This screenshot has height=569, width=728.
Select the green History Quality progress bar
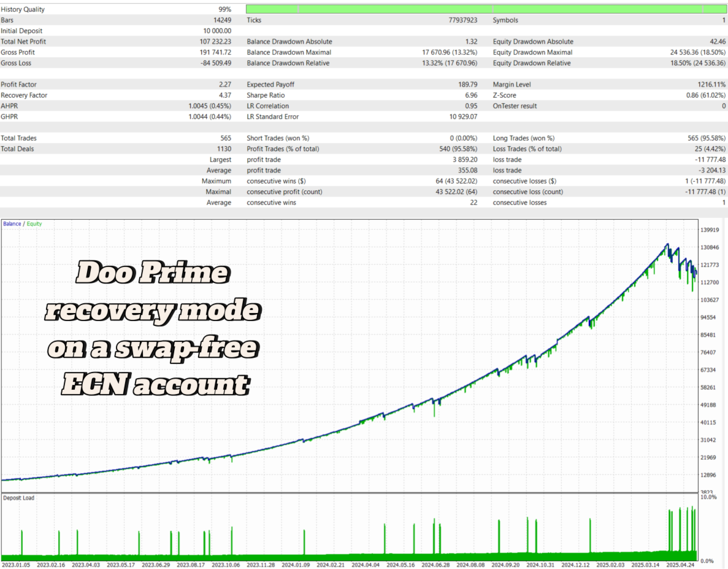click(486, 9)
